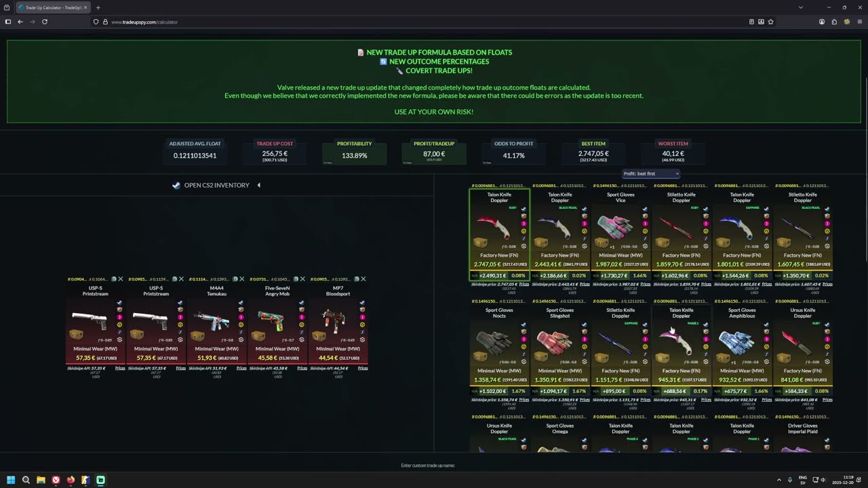Open Prices link under M4A4 Temukau
Screen dimensions: 868x488
(241, 368)
